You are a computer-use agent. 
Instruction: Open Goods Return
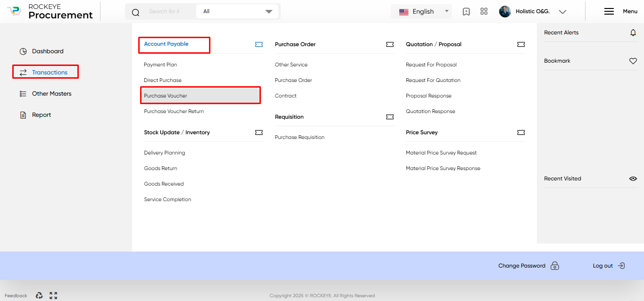(160, 168)
